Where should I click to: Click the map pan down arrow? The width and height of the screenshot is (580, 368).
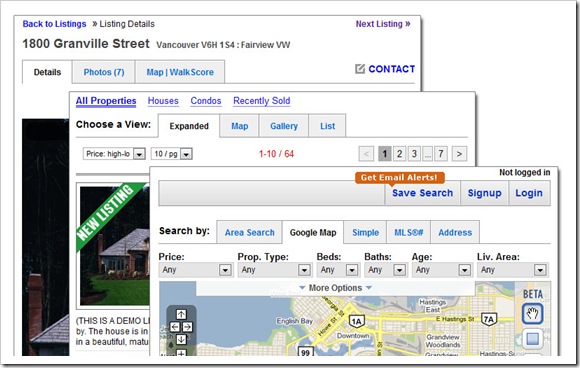pos(181,339)
